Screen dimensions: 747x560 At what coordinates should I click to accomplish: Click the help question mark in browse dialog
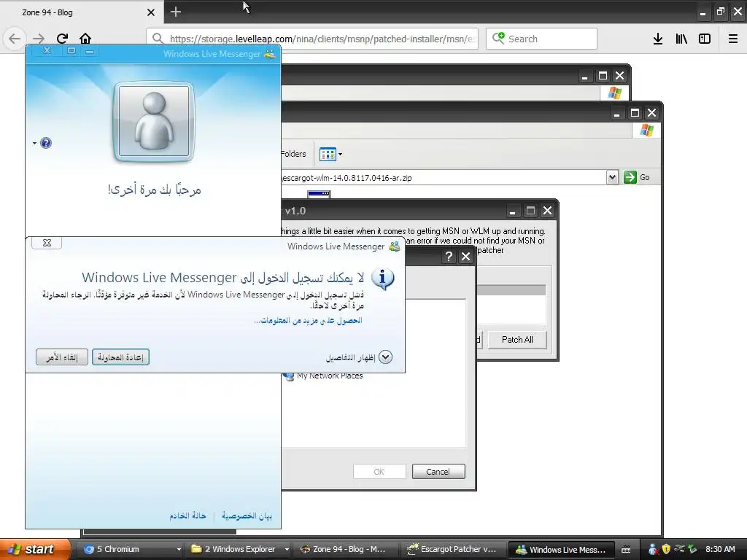click(449, 257)
